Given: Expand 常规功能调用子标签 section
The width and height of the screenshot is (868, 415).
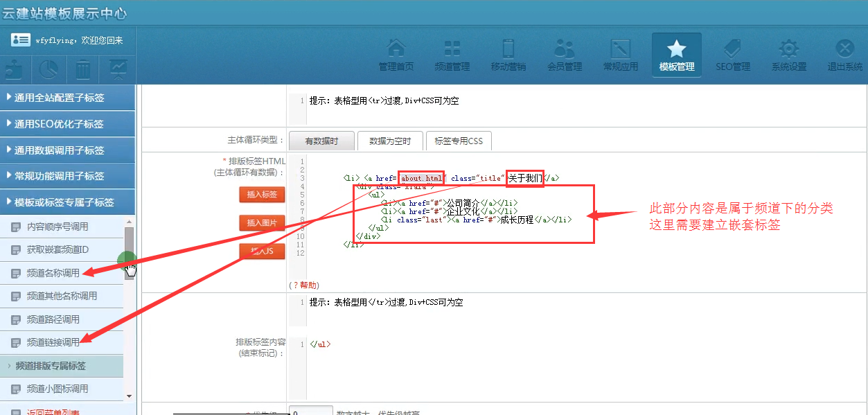Looking at the screenshot, I should [x=67, y=176].
